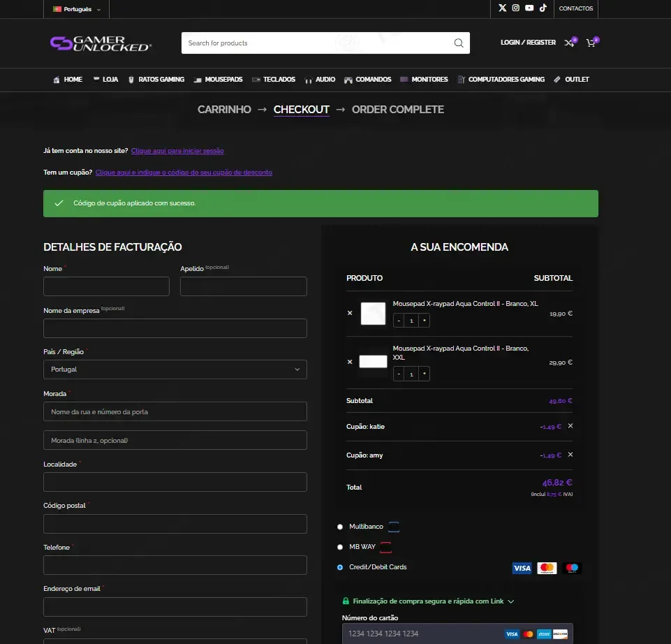Open the compare products icon
The image size is (671, 644).
pyautogui.click(x=570, y=43)
